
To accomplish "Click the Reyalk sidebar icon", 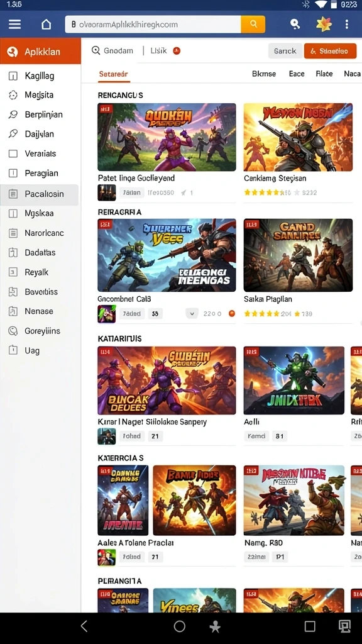I will tap(13, 272).
